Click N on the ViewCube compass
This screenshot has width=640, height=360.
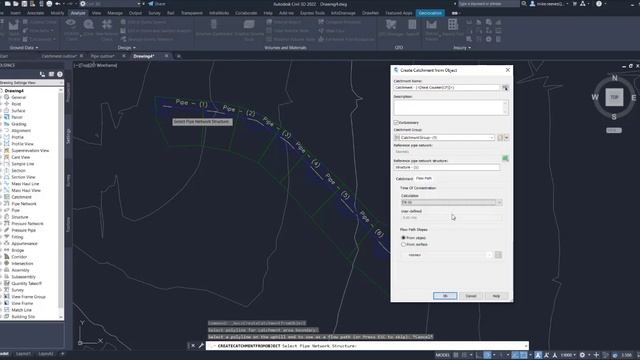615,78
